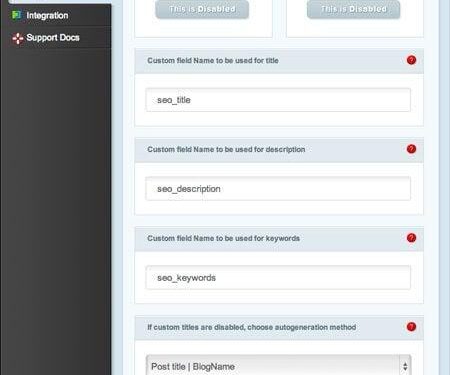Open the 'Post title | BlogName' dropdown
The width and height of the screenshot is (450, 375).
278,366
